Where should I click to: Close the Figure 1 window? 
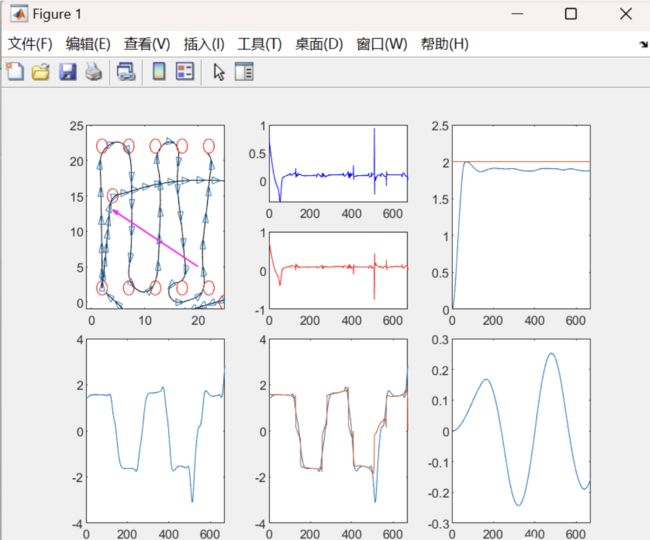(626, 14)
